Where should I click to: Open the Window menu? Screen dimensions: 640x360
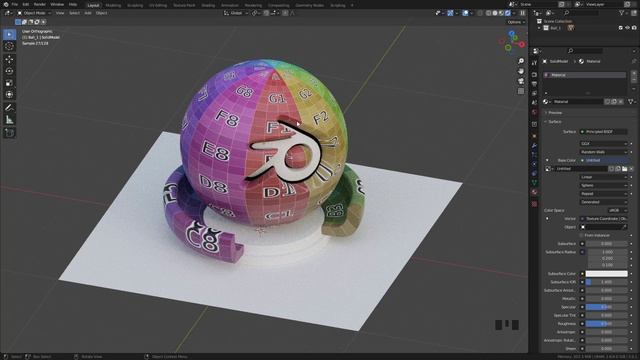[x=57, y=4]
